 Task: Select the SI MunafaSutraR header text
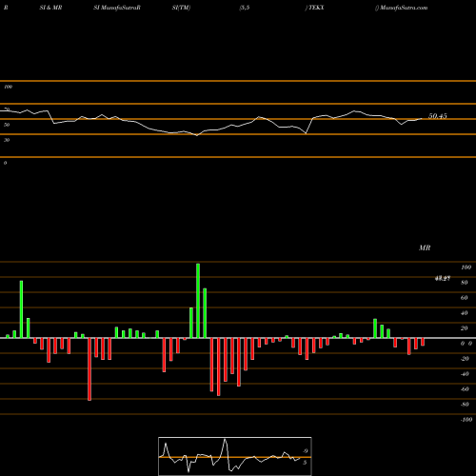tap(117, 8)
